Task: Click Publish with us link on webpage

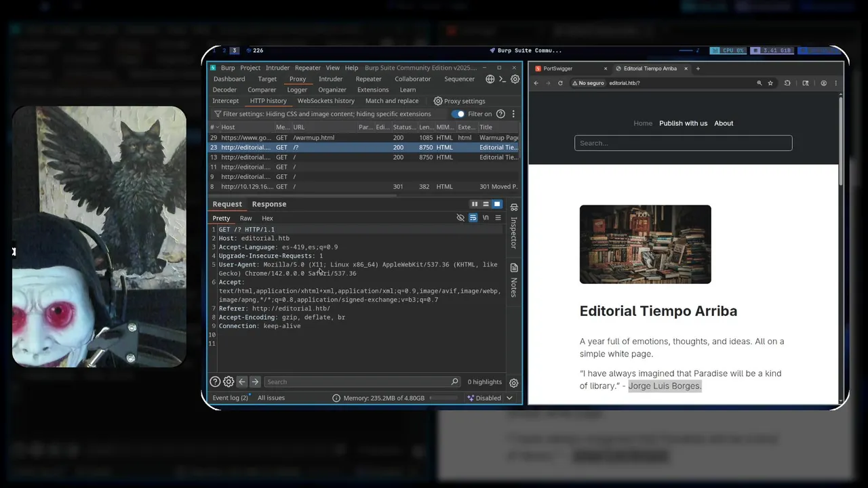Action: pyautogui.click(x=683, y=123)
